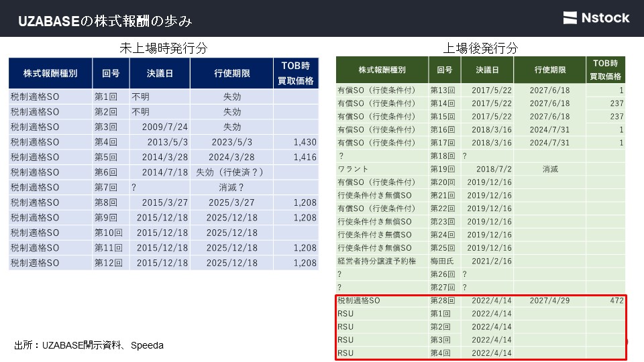Select the expiry cell 2025/3/27
The height and width of the screenshot is (362, 644).
[232, 202]
